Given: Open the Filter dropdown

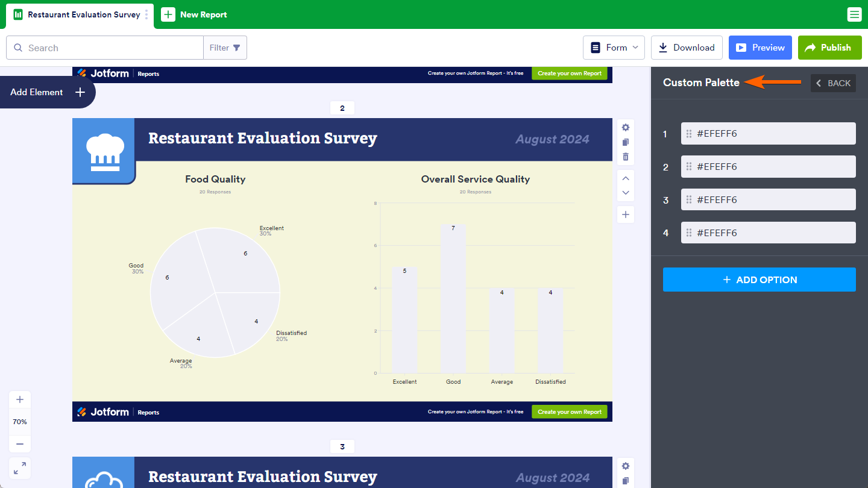Looking at the screenshot, I should (225, 48).
